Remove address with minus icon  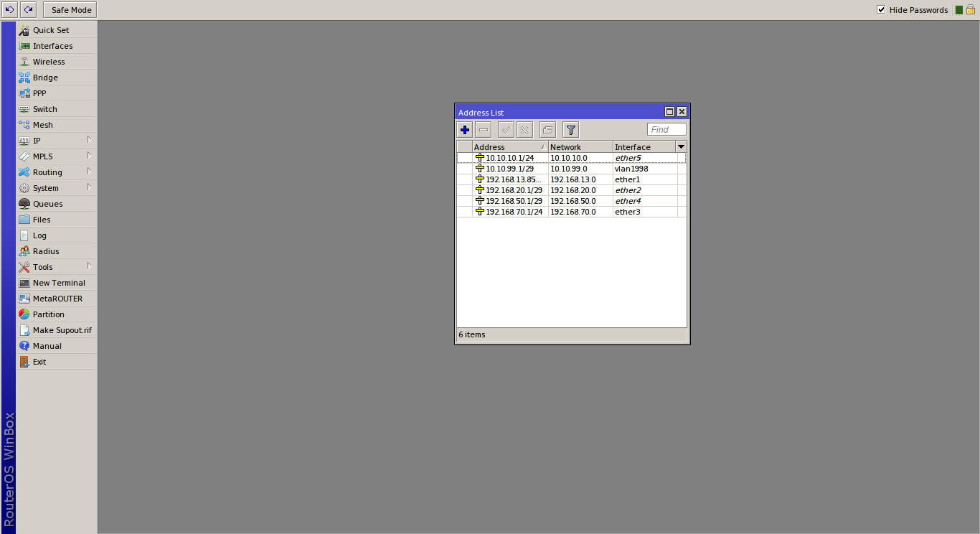point(484,130)
